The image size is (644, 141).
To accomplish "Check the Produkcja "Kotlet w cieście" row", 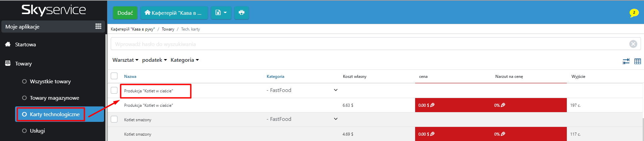I will (114, 90).
